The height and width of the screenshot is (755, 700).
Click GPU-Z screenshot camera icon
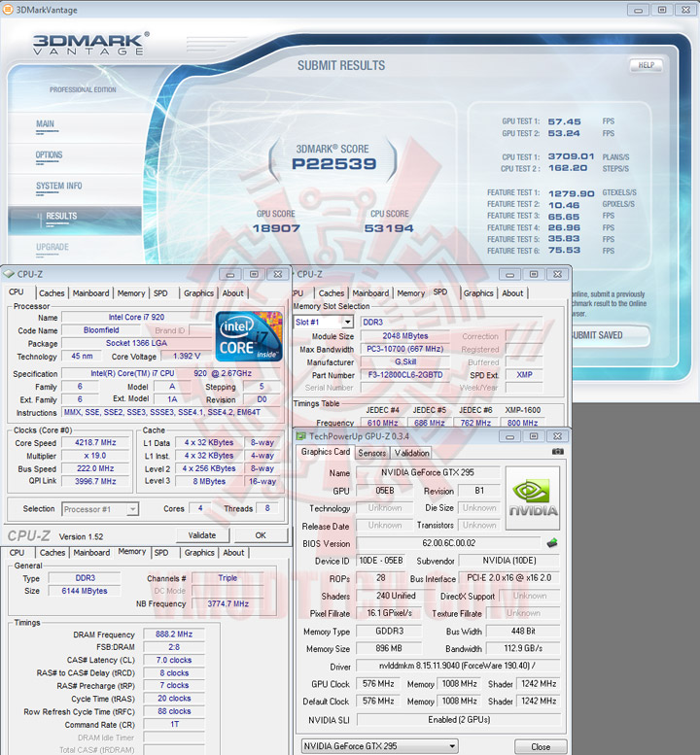(557, 452)
